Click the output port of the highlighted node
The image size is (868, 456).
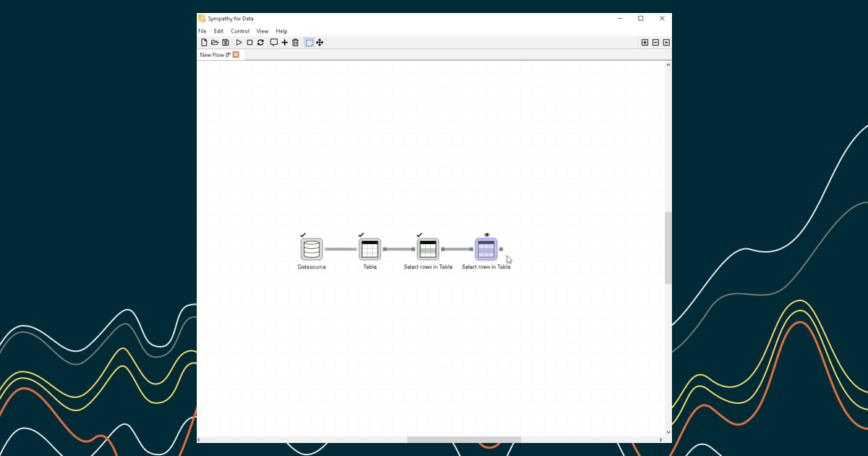(501, 249)
